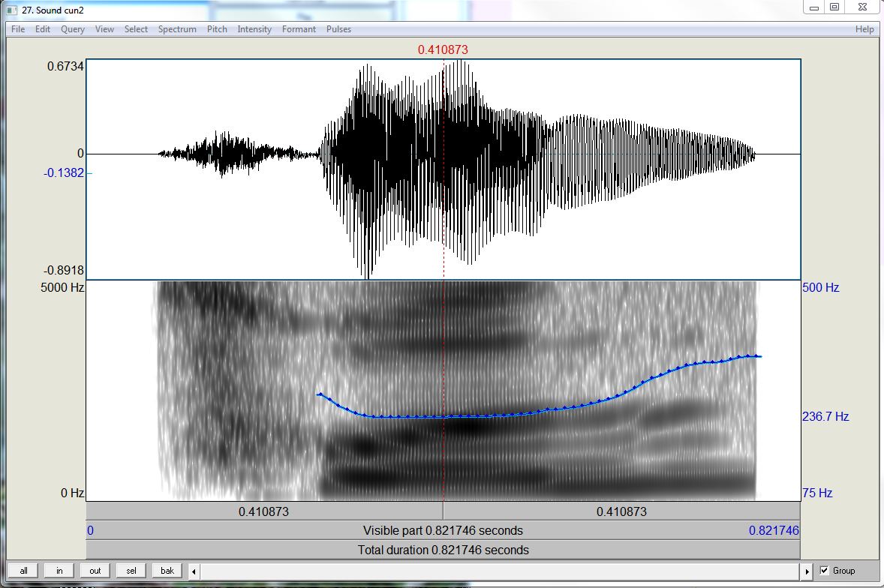Open the Edit menu
The width and height of the screenshot is (884, 588).
[x=43, y=29]
